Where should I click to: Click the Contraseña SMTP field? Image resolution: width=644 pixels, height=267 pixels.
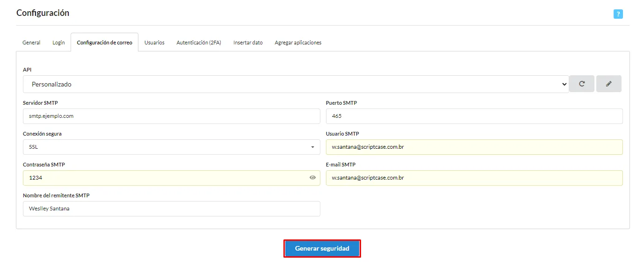point(171,178)
